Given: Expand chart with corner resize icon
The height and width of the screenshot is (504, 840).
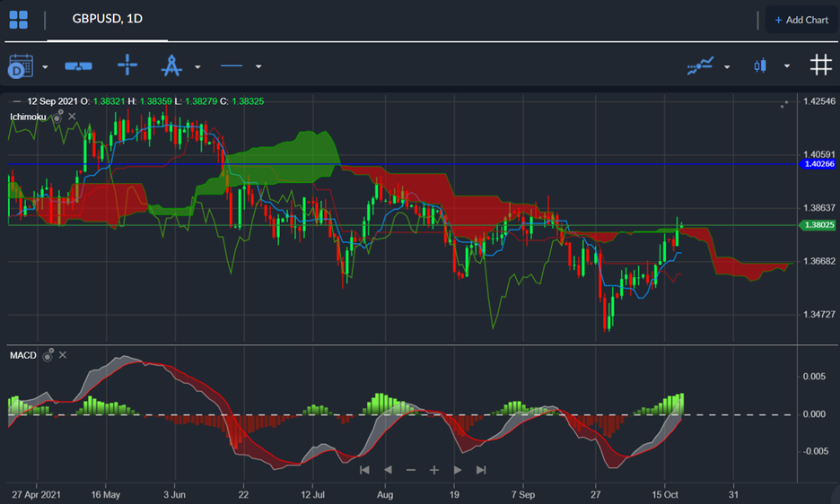Looking at the screenshot, I should [x=784, y=104].
